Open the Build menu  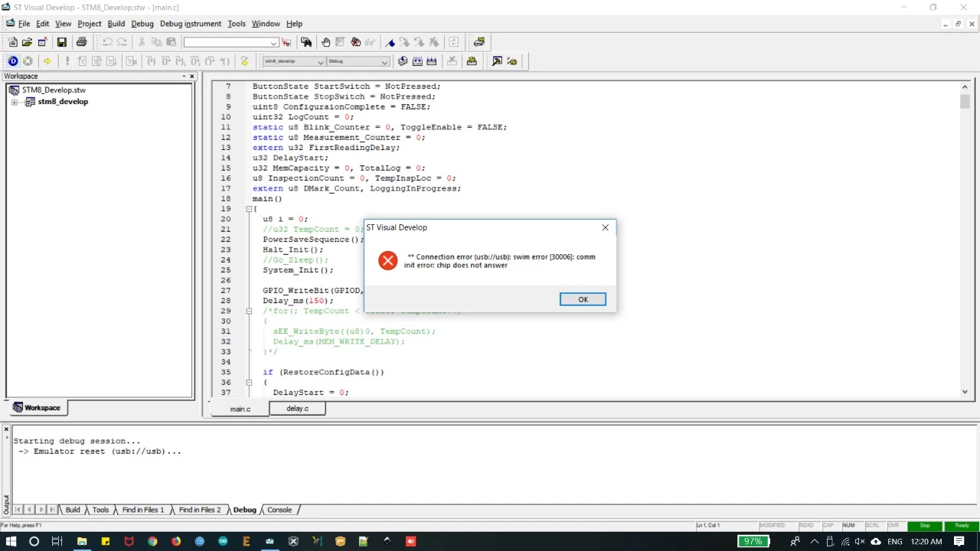click(x=116, y=24)
